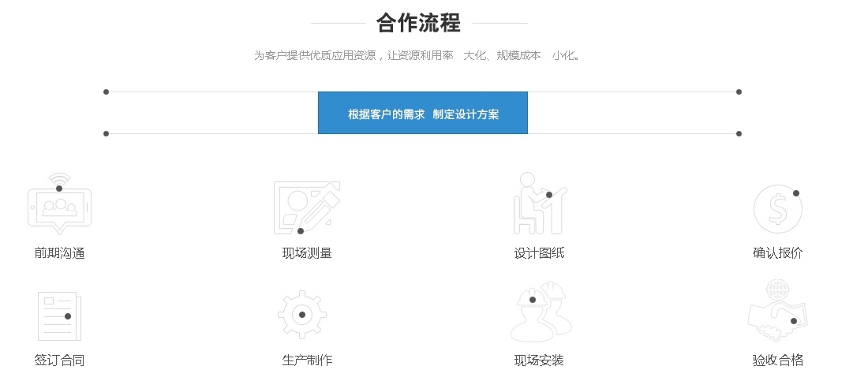Click the subtitle starting with 为客户提供优质应用资源
This screenshot has width=868, height=381.
pyautogui.click(x=417, y=55)
